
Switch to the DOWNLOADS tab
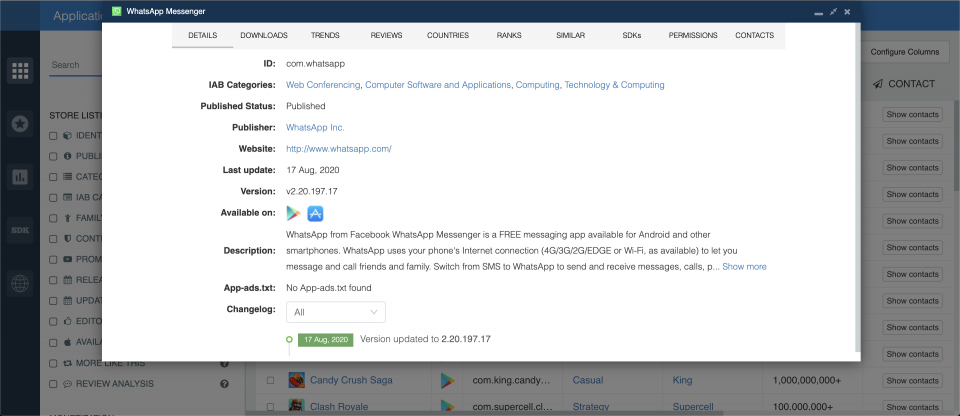pos(264,36)
